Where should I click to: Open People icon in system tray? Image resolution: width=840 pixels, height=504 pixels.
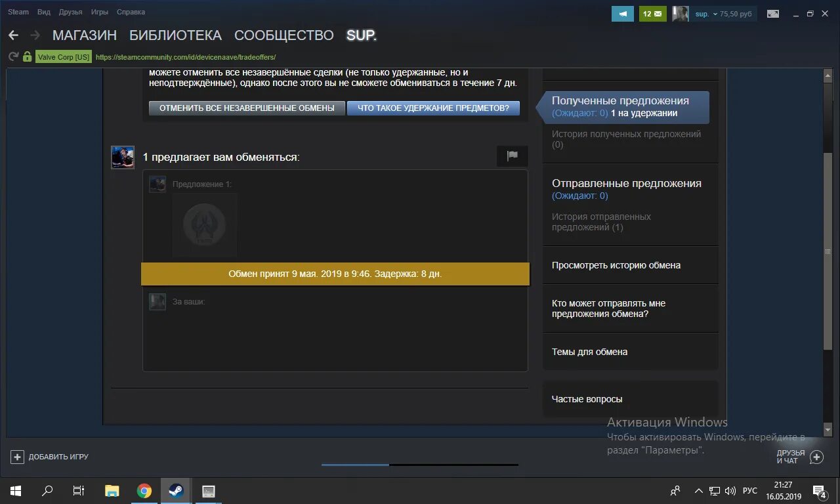coord(675,491)
